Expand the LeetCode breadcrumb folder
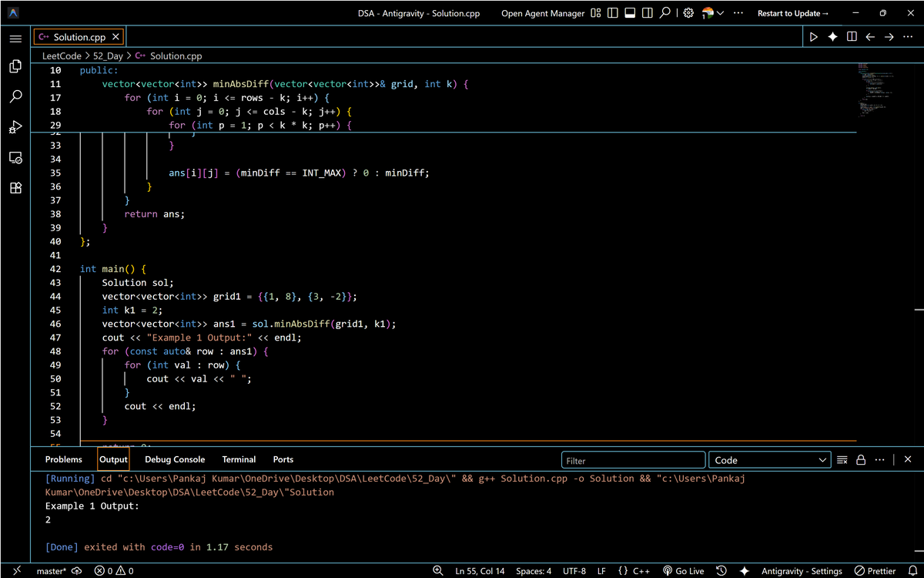 coord(61,56)
